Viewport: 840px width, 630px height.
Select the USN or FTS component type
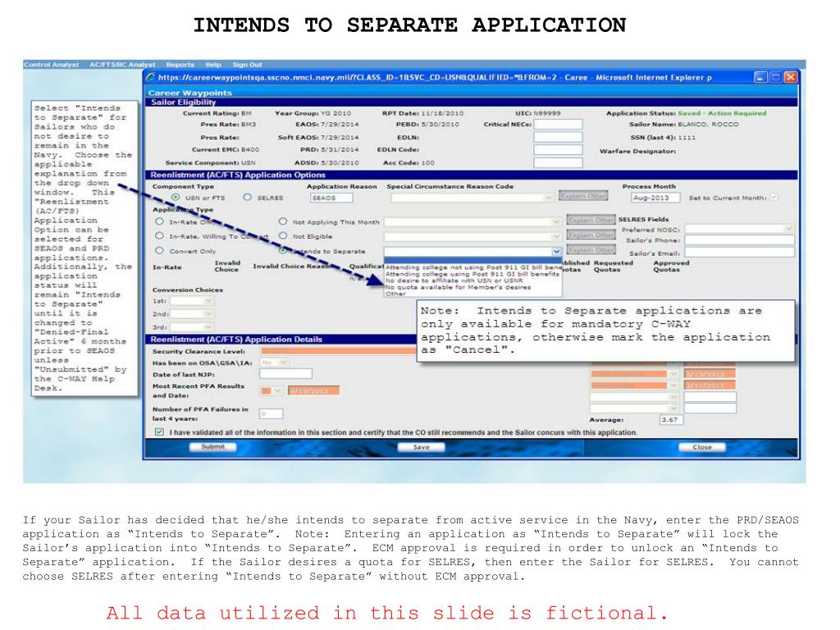click(x=176, y=197)
